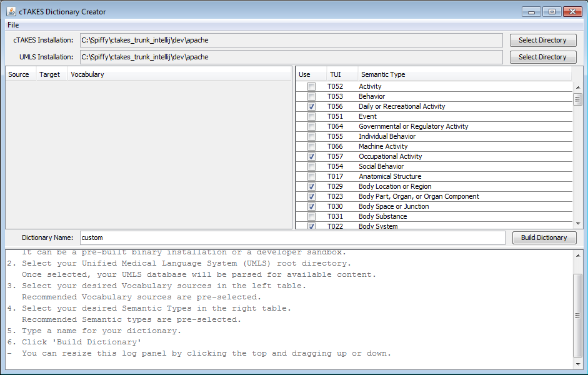Close the cTAKES Dictionary Creator window
The height and width of the screenshot is (375, 588).
point(572,12)
